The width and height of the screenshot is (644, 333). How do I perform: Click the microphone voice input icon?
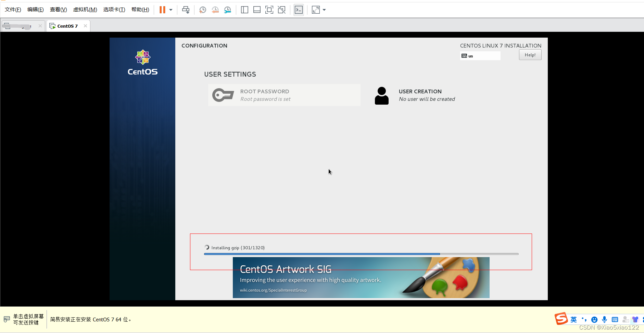point(605,320)
